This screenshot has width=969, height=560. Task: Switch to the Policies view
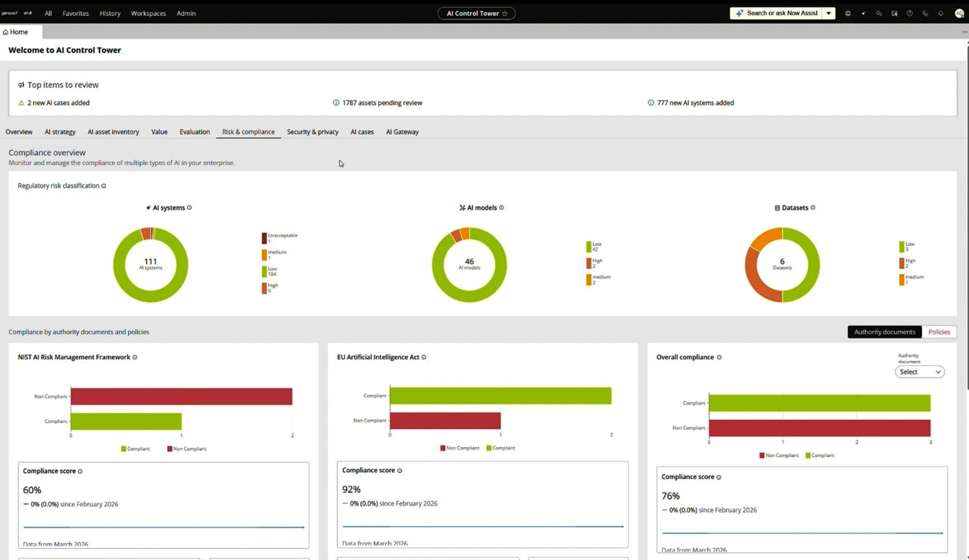click(939, 331)
